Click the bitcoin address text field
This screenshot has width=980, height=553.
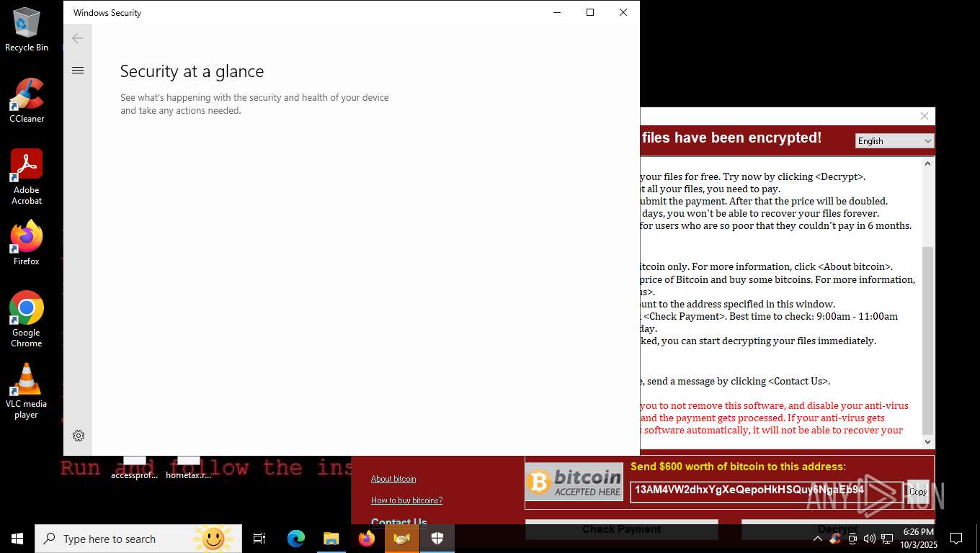[767, 492]
